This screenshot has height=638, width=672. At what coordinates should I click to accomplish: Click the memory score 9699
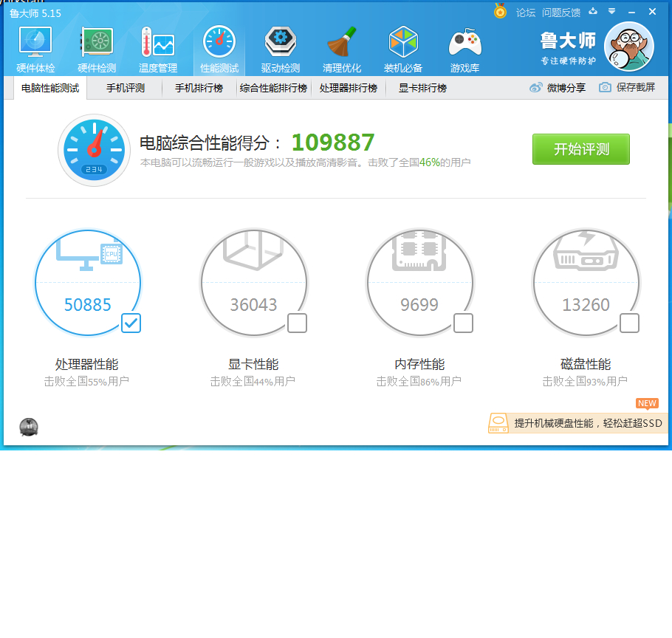tap(419, 305)
